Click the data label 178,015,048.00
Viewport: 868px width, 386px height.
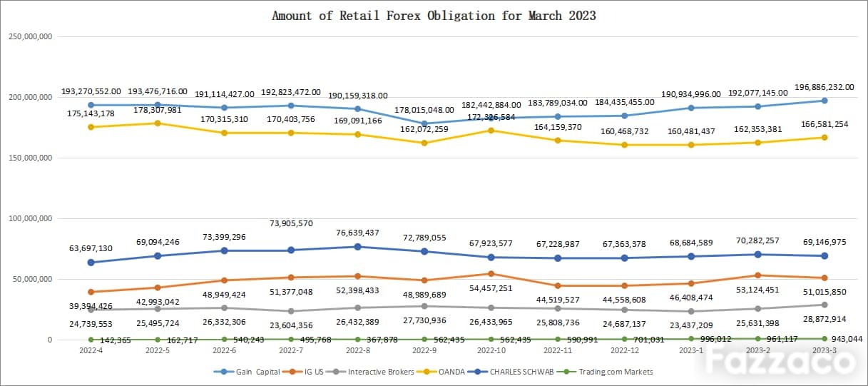(x=424, y=110)
